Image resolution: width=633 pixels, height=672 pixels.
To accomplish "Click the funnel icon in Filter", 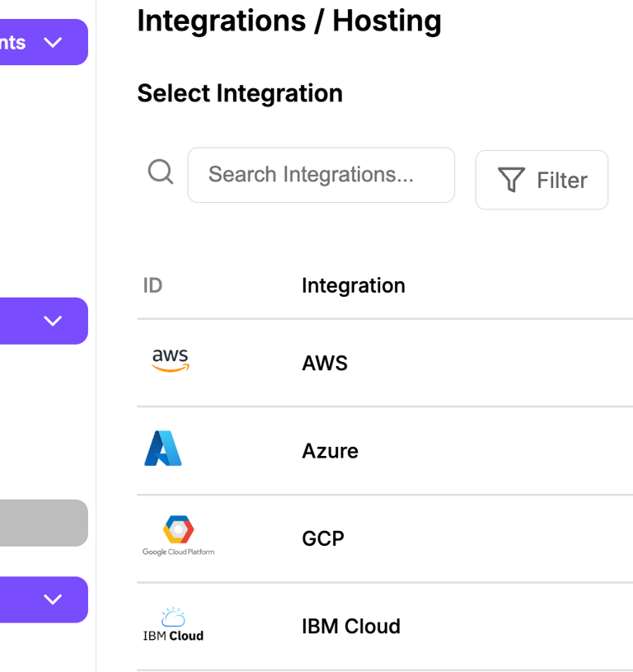I will pyautogui.click(x=512, y=181).
